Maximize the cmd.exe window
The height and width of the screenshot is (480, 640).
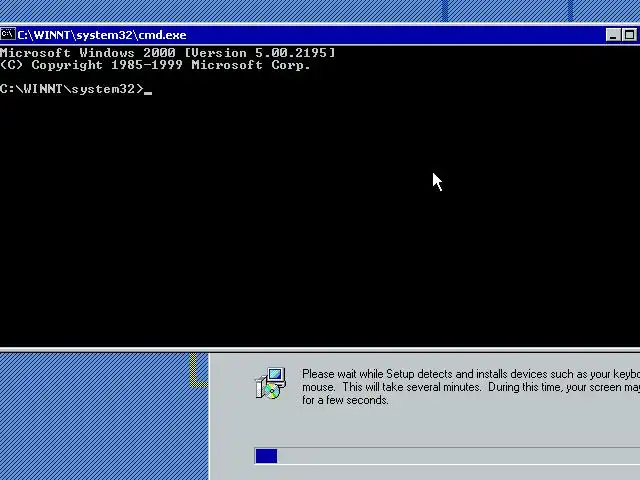click(x=629, y=35)
